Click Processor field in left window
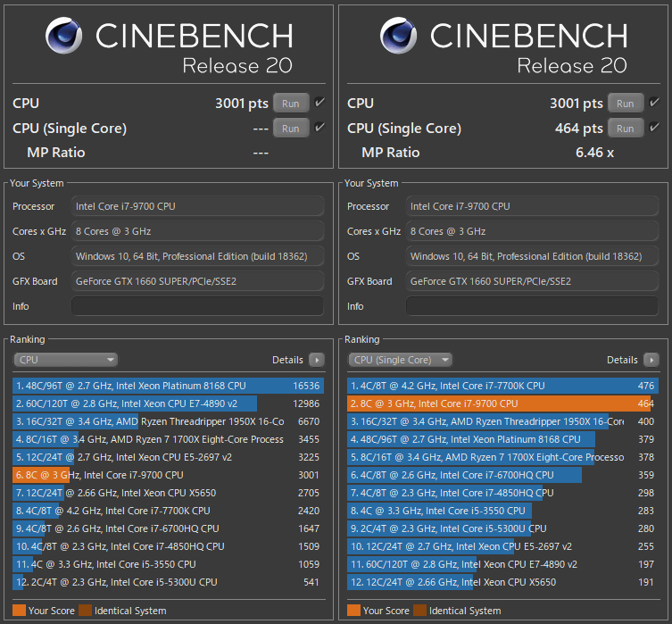 click(x=197, y=206)
